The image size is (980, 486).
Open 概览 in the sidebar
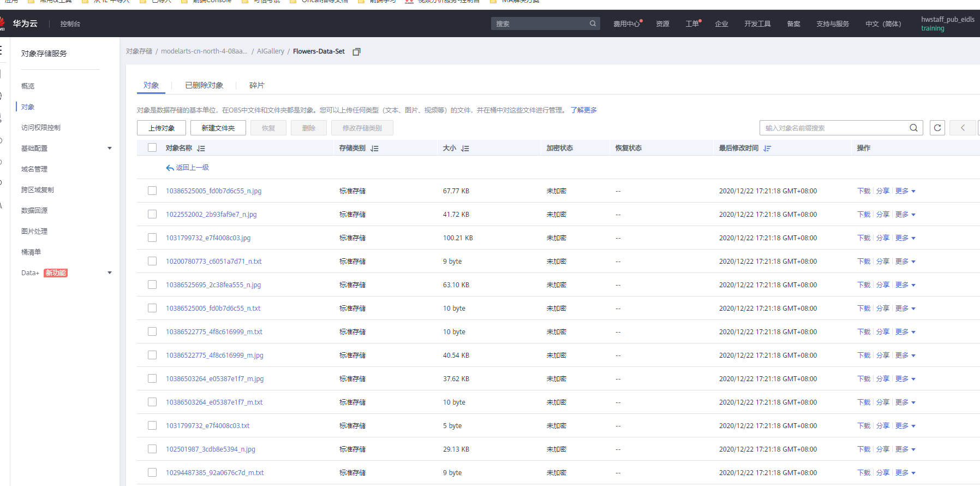(x=28, y=86)
